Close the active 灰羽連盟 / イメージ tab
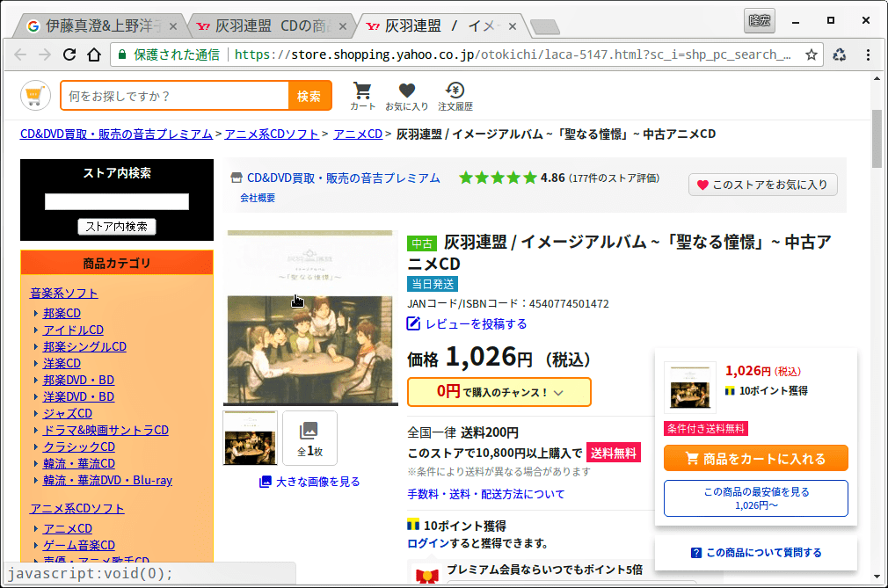This screenshot has height=588, width=888. 512,26
